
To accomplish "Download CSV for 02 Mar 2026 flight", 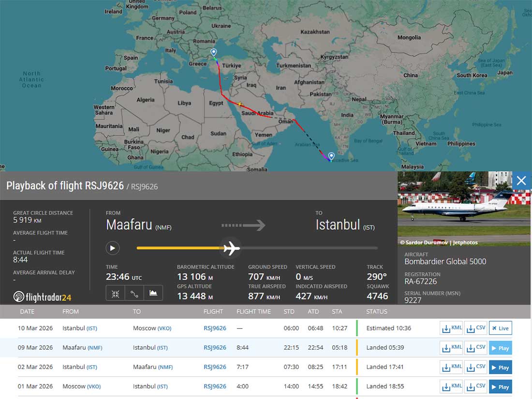I will 476,367.
